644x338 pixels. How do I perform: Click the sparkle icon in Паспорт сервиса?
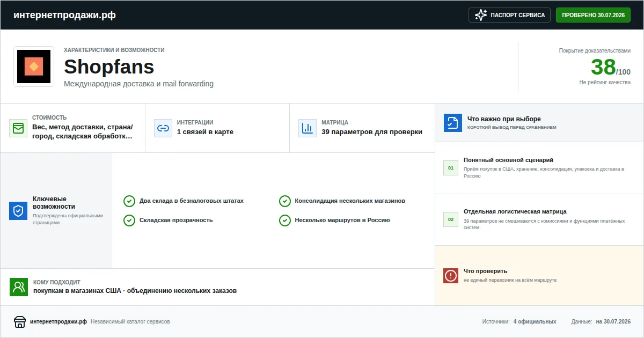coord(481,15)
